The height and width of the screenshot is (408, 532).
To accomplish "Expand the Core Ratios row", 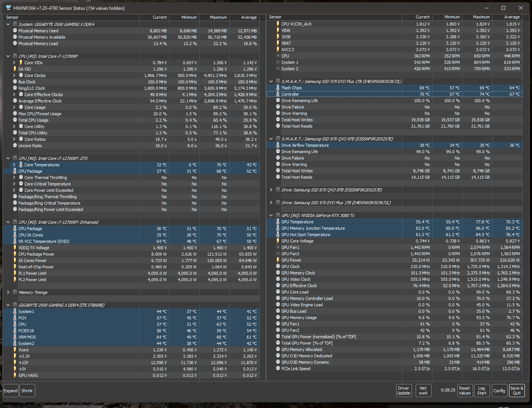I will tap(14, 139).
